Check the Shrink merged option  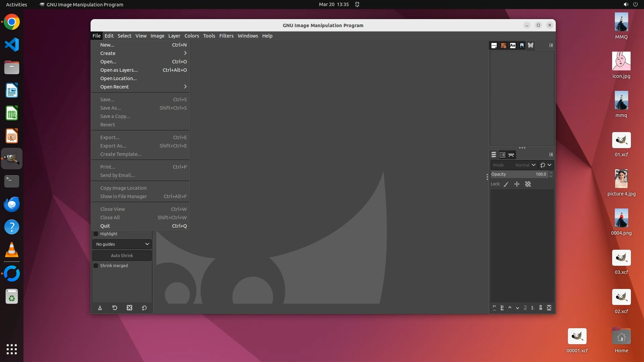(x=96, y=266)
